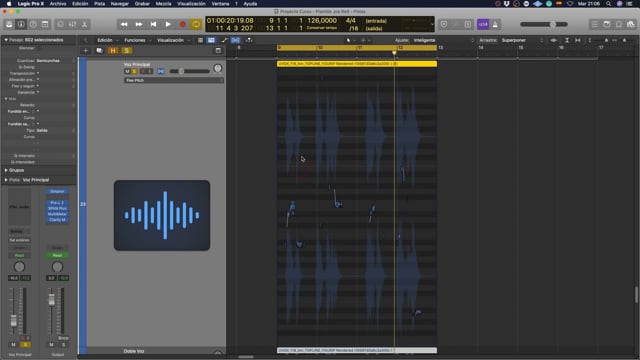Start playback with Play button
The width and height of the screenshot is (640, 360).
tap(168, 24)
